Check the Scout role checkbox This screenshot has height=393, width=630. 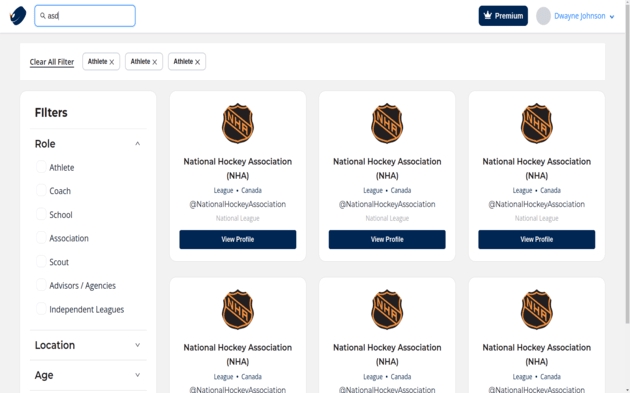click(41, 261)
